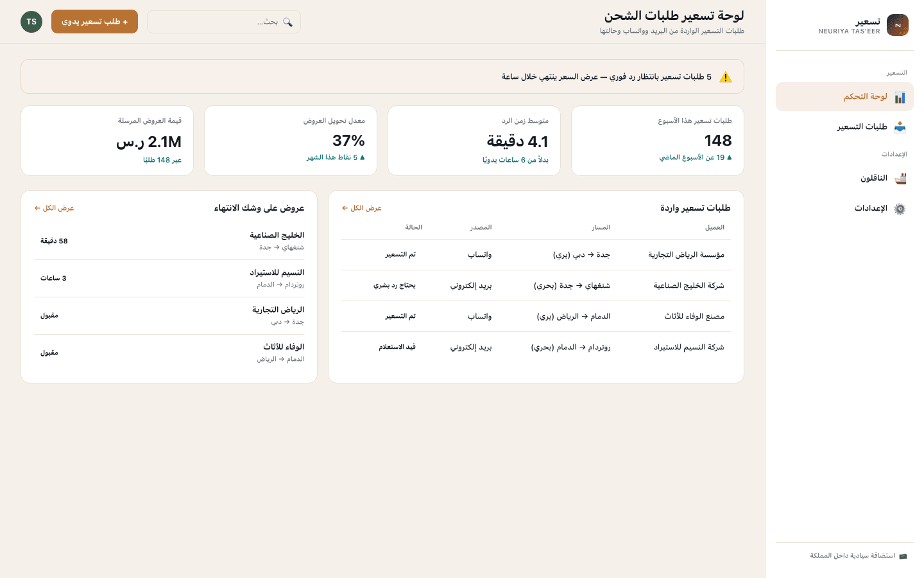This screenshot has width=924, height=578.
Task: Select the متوسط زمن الرد stat card
Action: [474, 141]
